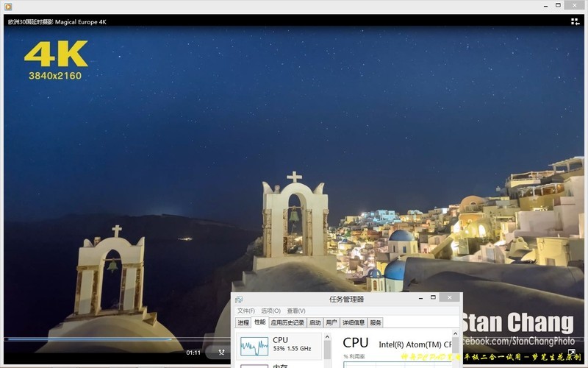The width and height of the screenshot is (588, 368).
Task: Minimize the Task Manager window
Action: pos(420,298)
